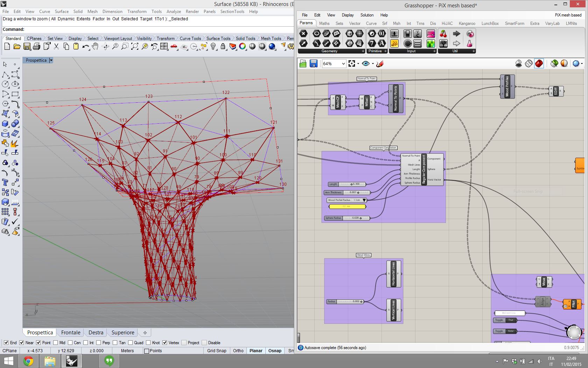Click the Zoom Extents icon
The width and height of the screenshot is (588, 368).
click(134, 47)
